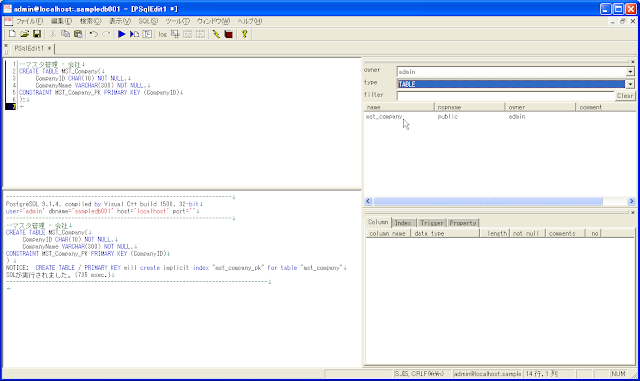Sort by the nspname column header
This screenshot has width=640, height=381.
tap(470, 107)
